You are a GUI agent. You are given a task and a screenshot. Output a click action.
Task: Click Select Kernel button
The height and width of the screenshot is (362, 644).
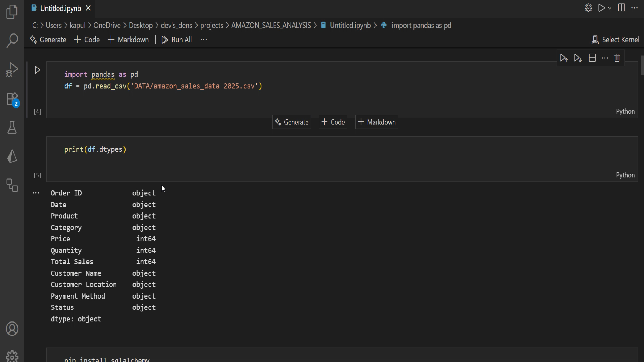click(x=615, y=40)
